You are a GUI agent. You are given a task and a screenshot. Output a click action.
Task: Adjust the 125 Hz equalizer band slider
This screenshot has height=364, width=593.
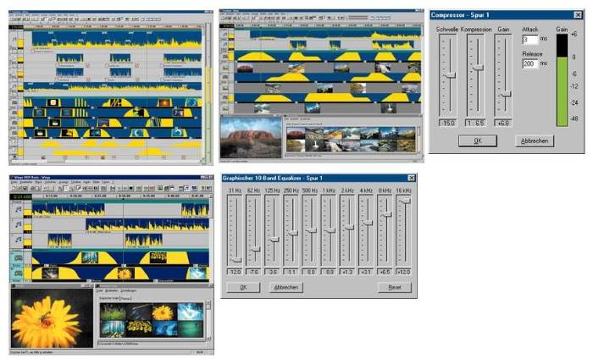(x=274, y=240)
